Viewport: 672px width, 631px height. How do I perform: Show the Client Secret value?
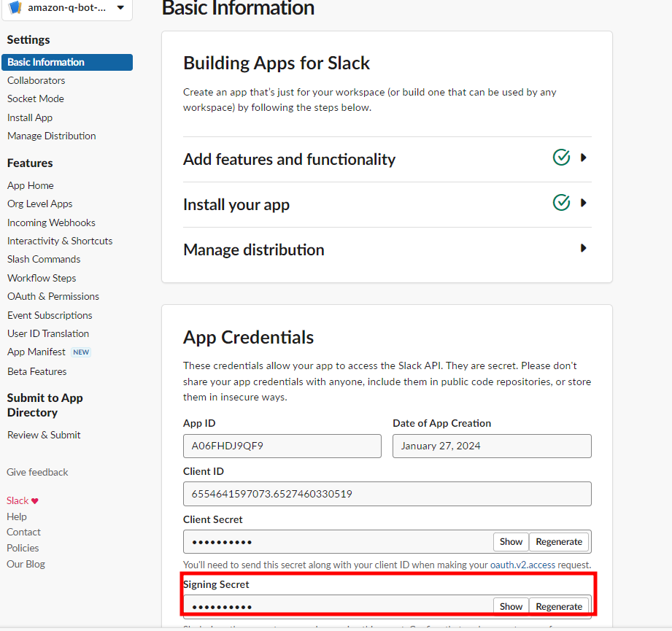(511, 542)
